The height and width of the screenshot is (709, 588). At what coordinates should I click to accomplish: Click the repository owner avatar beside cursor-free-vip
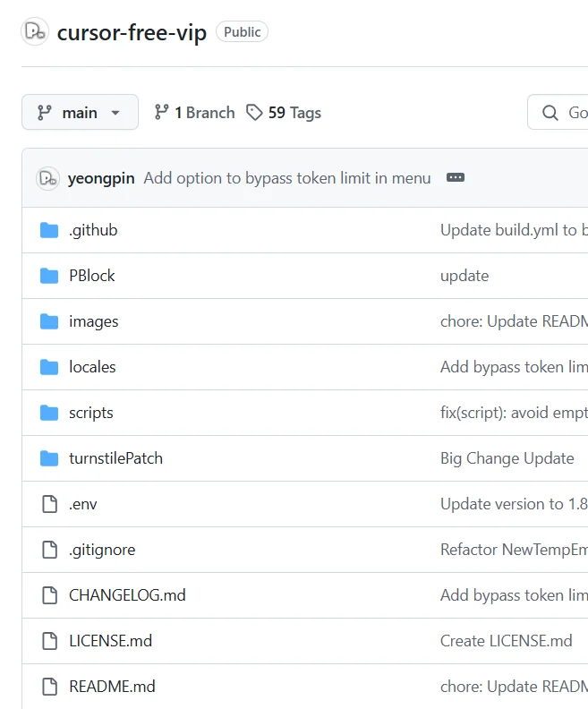tap(35, 31)
